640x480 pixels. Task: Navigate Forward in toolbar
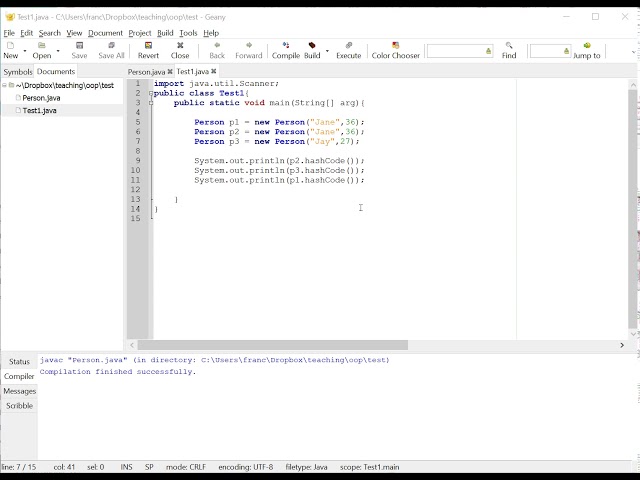point(249,50)
